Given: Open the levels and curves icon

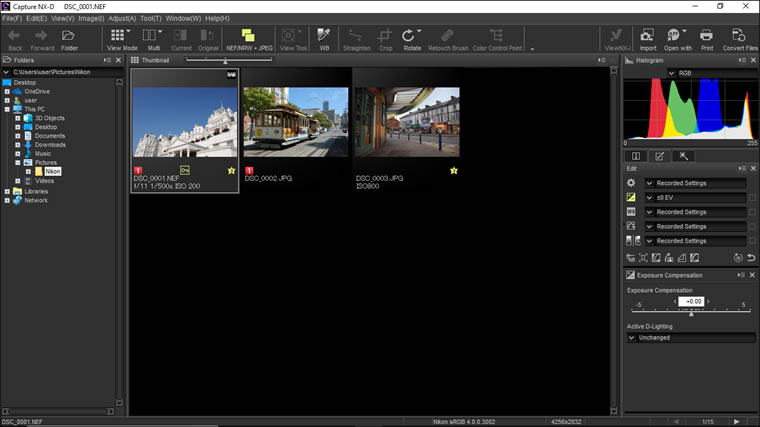Looking at the screenshot, I should 656,258.
